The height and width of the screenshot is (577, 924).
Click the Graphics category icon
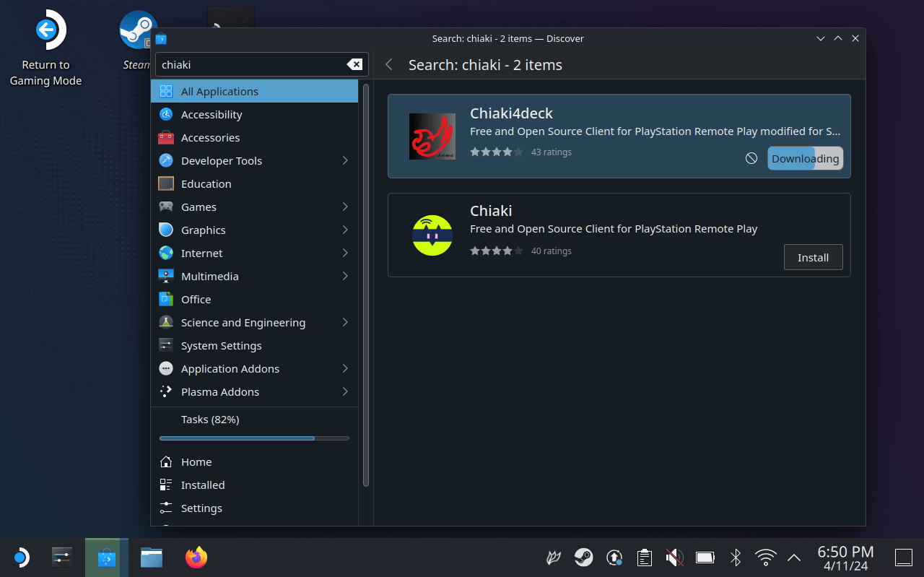[166, 230]
